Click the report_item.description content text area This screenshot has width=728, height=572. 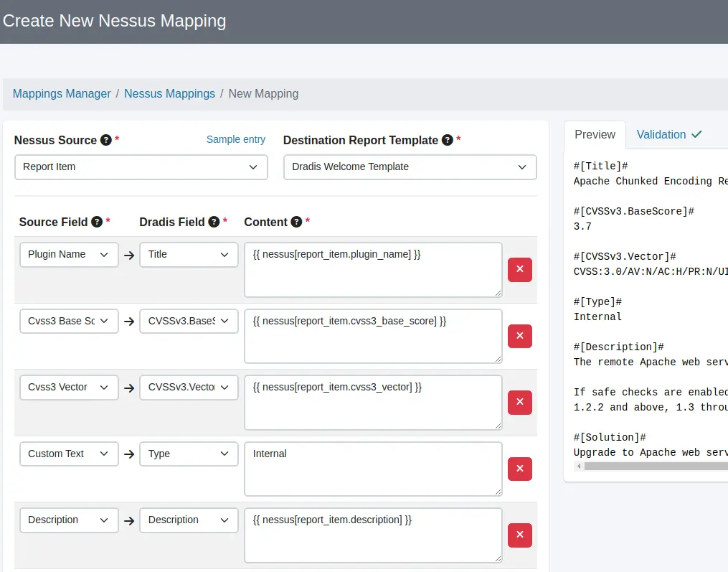point(373,535)
